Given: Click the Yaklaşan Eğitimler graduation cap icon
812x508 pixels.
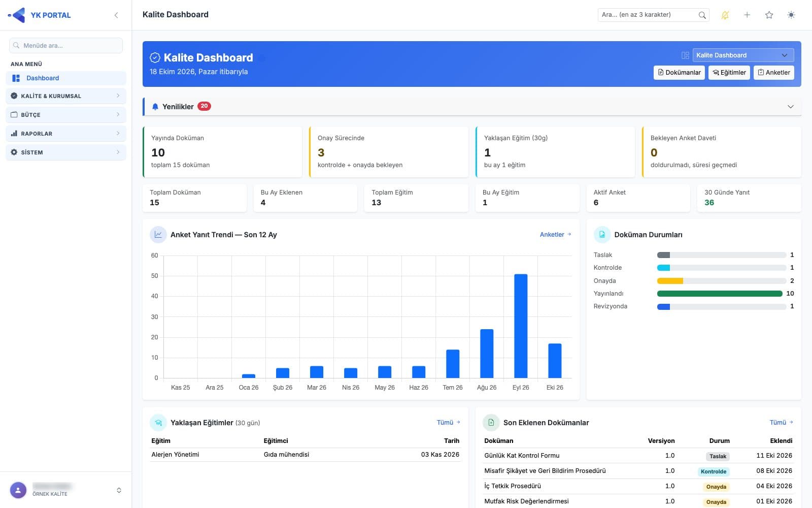Looking at the screenshot, I should pyautogui.click(x=158, y=423).
